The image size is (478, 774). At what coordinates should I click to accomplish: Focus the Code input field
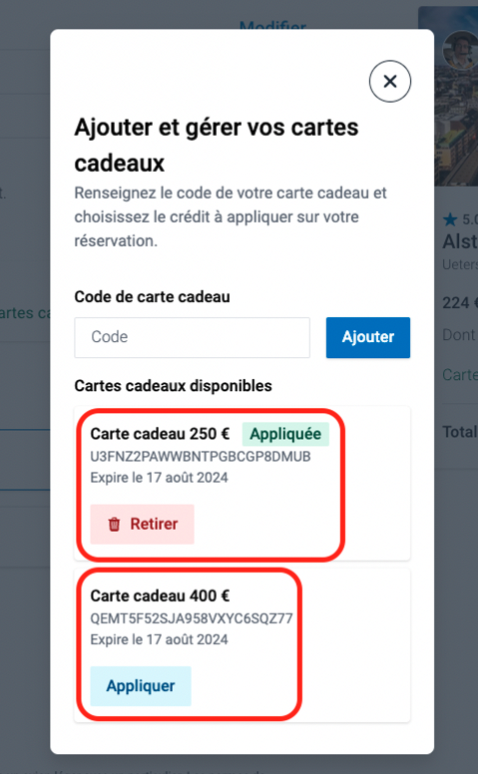[192, 338]
